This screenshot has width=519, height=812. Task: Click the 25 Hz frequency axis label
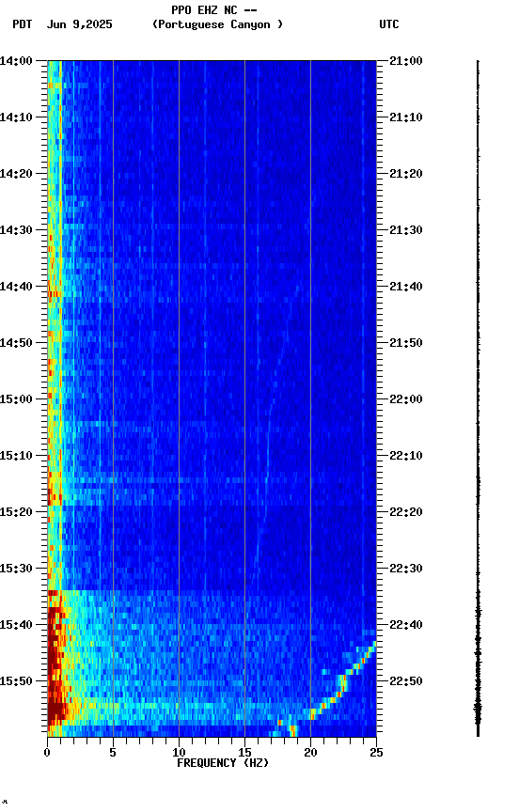[x=376, y=753]
